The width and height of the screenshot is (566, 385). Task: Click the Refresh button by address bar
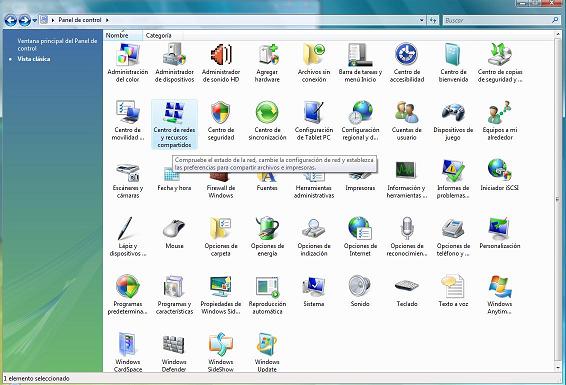tap(433, 20)
